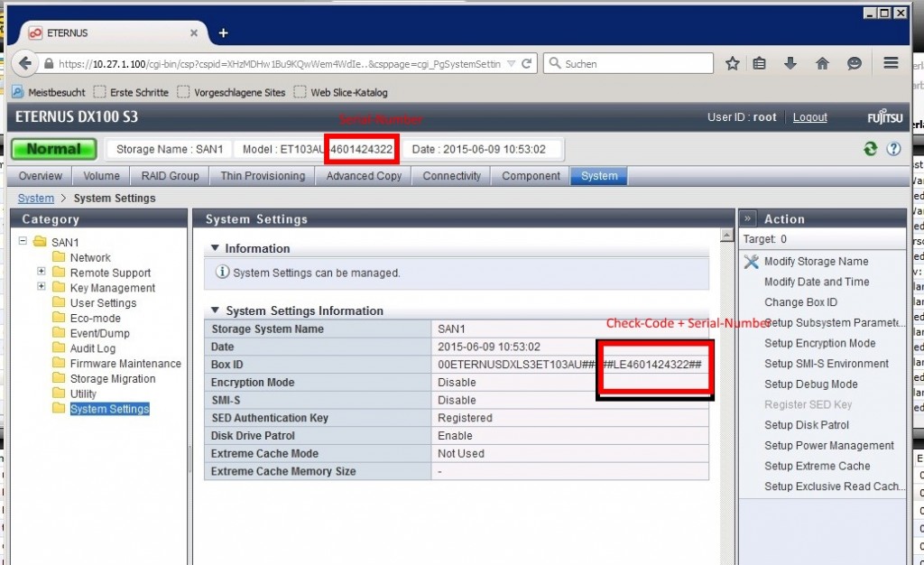Select Eco-mode in Category tree
This screenshot has width=924, height=565.
(x=95, y=318)
